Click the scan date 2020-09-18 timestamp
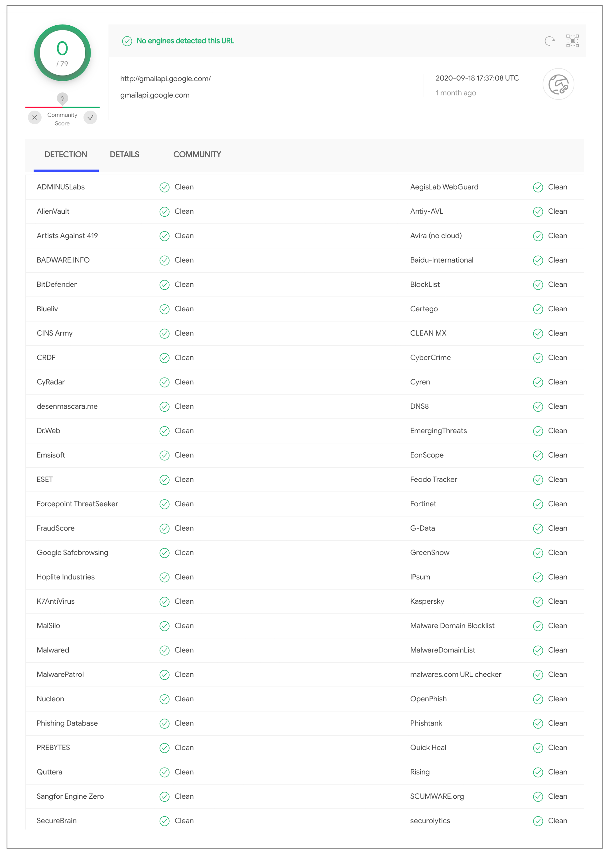616x862 pixels. point(477,78)
